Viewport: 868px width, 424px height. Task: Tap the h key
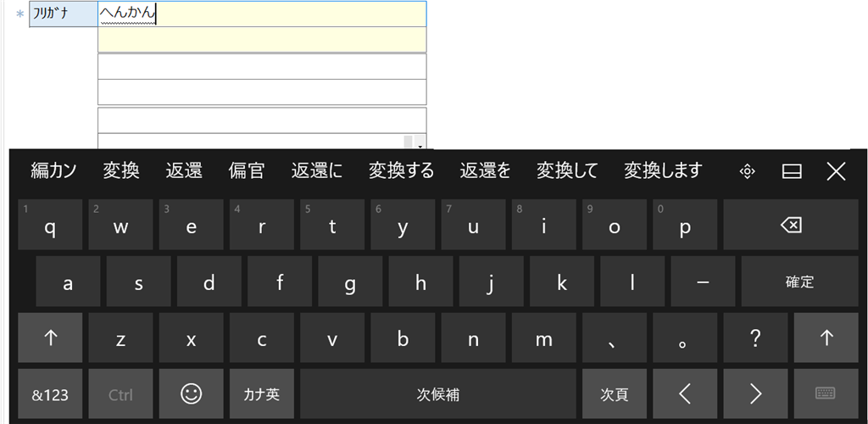(420, 282)
